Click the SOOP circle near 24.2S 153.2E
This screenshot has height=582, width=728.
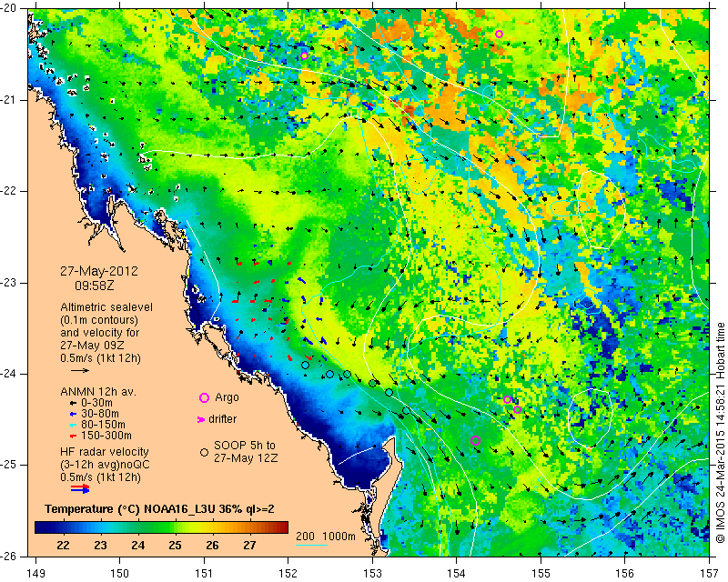point(389,393)
